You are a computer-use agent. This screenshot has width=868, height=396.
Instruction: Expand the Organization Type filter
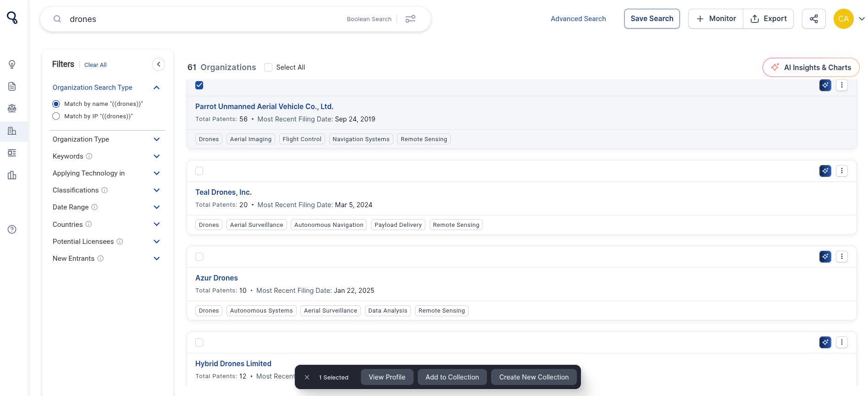(156, 139)
